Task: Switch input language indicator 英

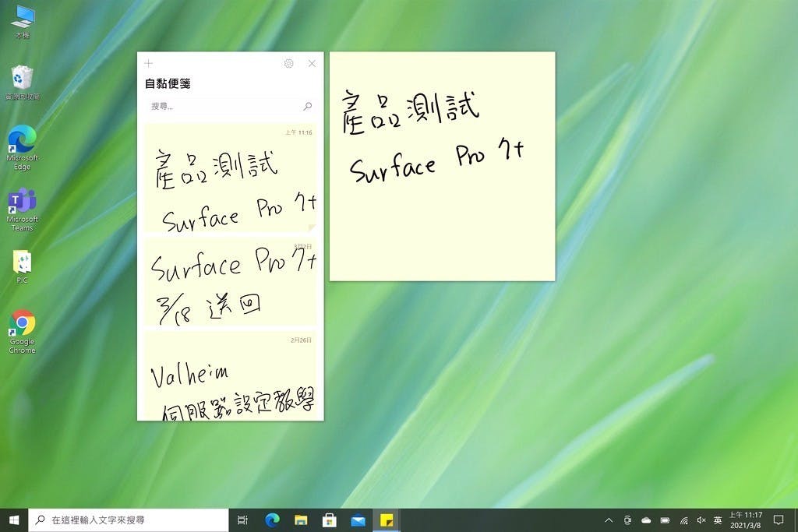Action: click(x=718, y=520)
